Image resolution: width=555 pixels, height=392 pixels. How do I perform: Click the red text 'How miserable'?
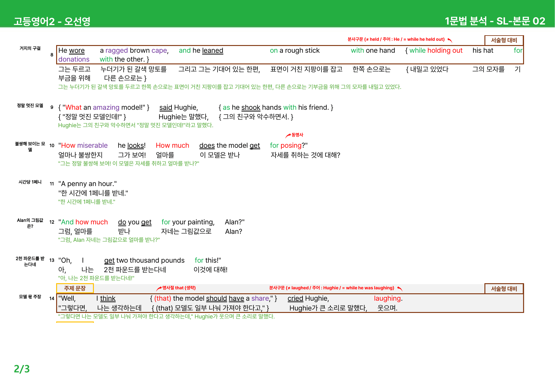click(x=84, y=146)
